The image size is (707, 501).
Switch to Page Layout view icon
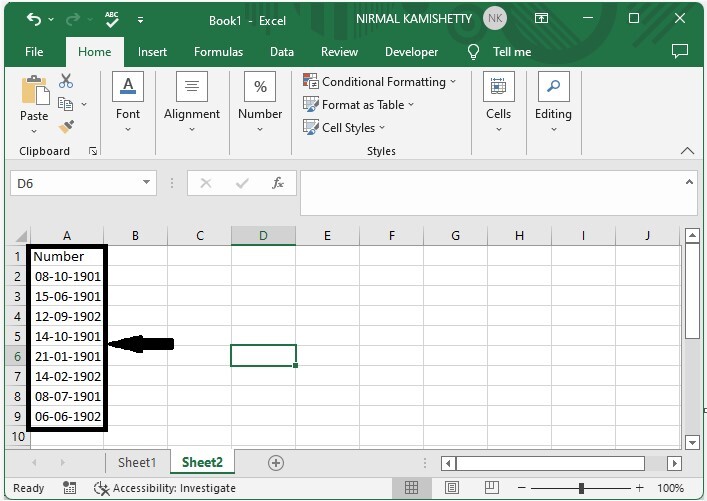(451, 487)
